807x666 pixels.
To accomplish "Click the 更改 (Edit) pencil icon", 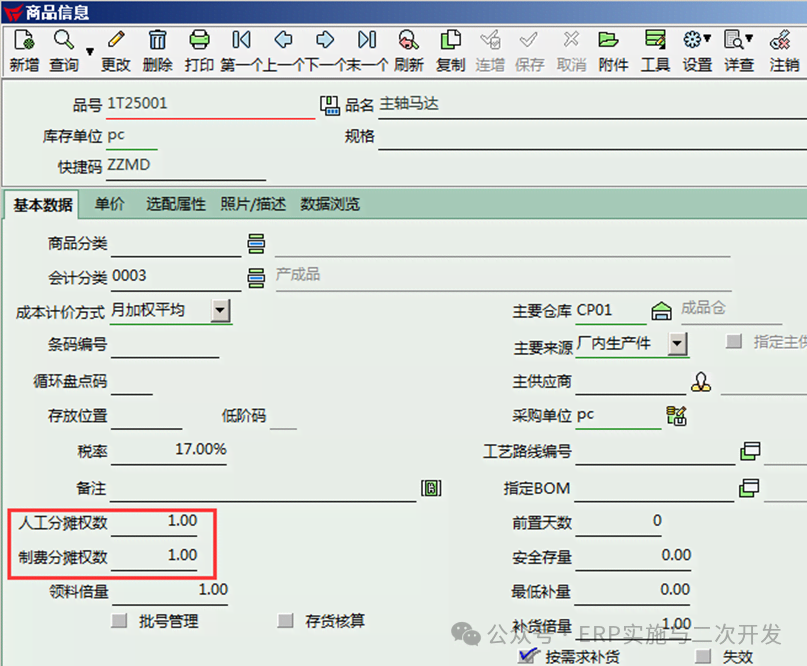I will pos(115,41).
